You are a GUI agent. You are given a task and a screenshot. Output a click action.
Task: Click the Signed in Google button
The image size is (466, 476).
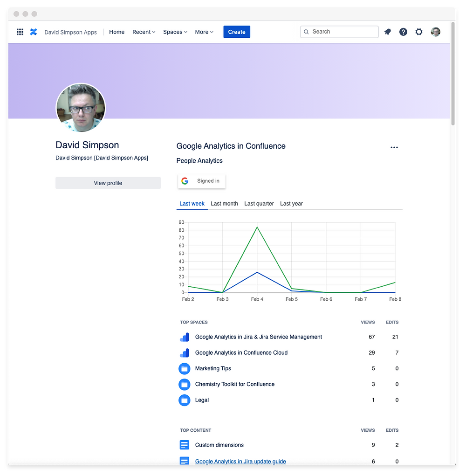tap(202, 181)
